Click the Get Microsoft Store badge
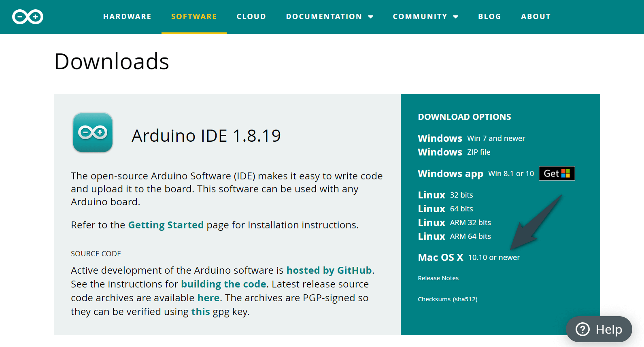This screenshot has width=644, height=347. (557, 173)
